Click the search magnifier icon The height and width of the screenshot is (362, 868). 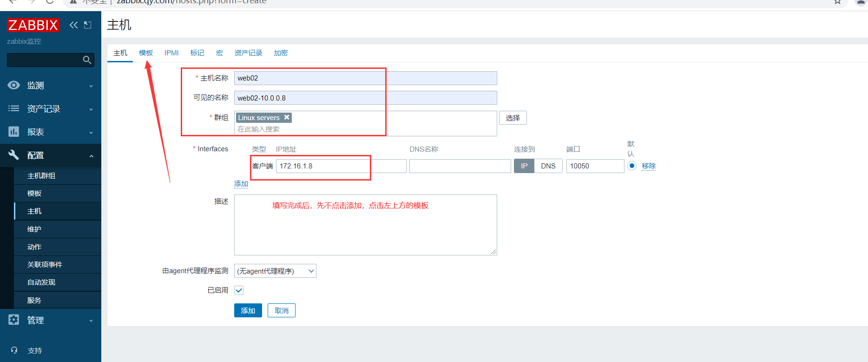coord(87,60)
